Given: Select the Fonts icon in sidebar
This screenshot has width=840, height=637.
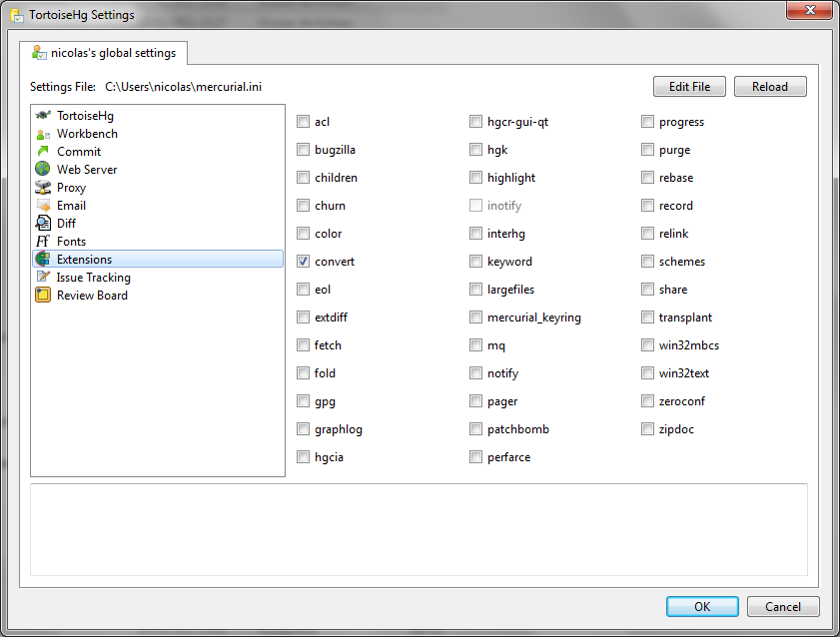Looking at the screenshot, I should tap(43, 242).
